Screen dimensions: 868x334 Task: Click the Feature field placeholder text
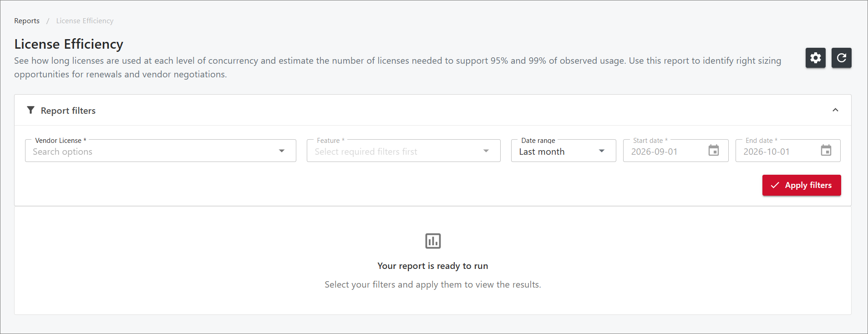click(365, 152)
